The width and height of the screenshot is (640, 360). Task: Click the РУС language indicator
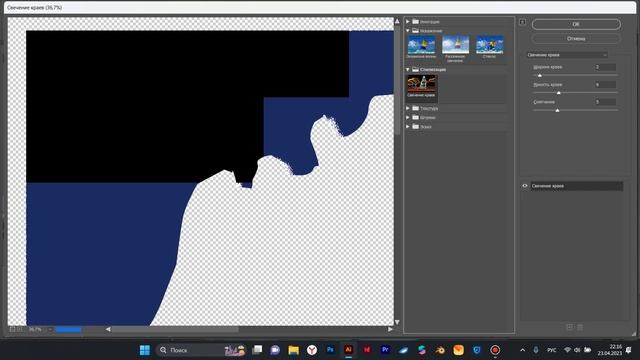[x=552, y=350]
